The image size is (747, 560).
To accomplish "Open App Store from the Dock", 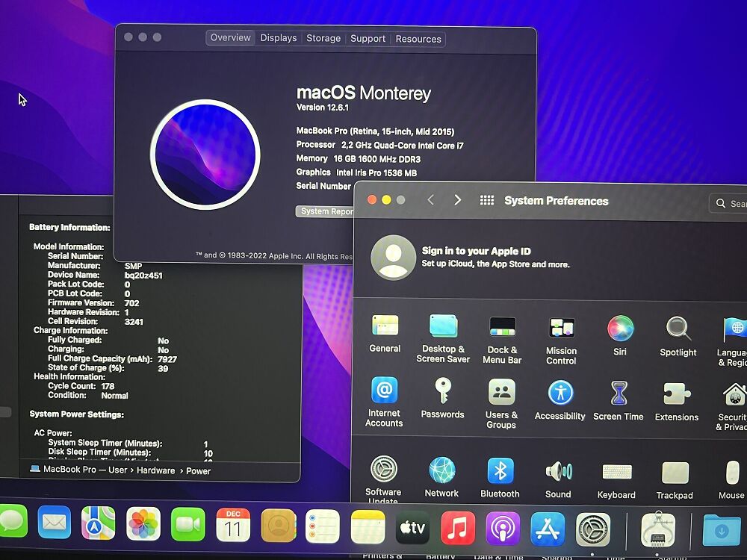I will [548, 529].
